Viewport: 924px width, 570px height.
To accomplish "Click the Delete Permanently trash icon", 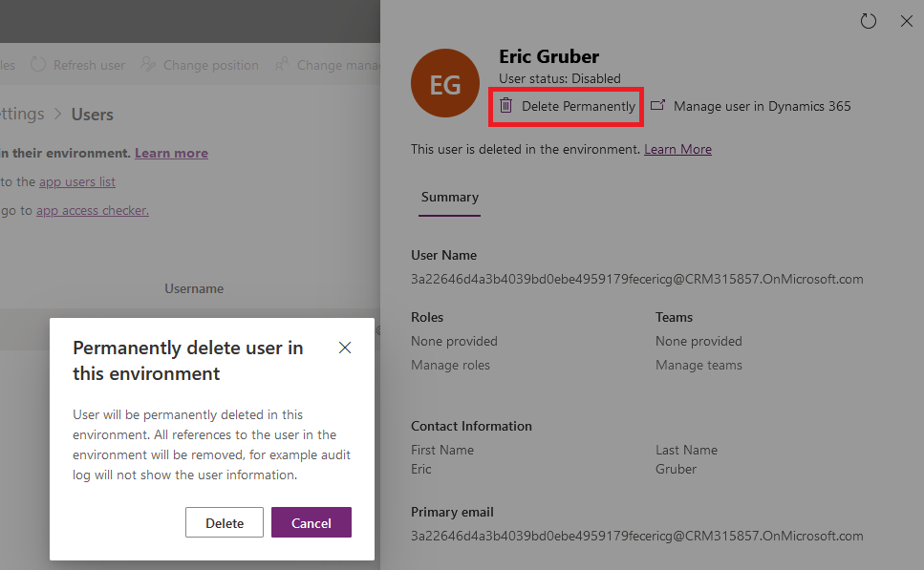I will (x=506, y=106).
